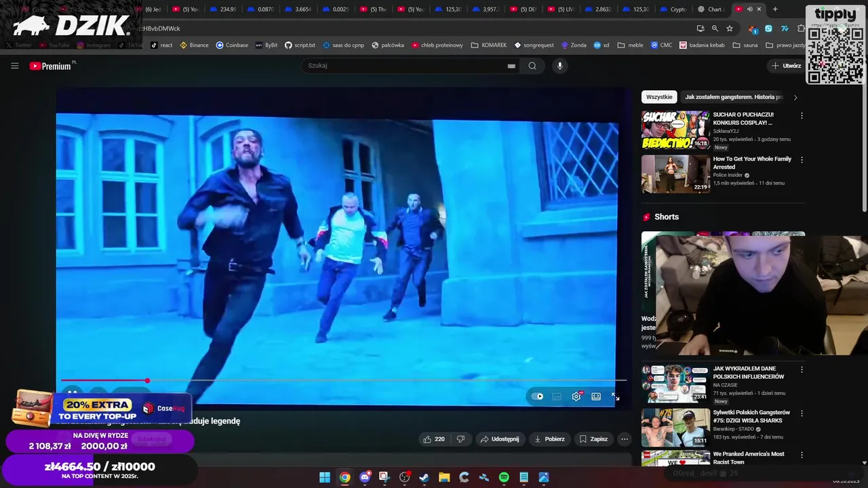Open the sauna bookmarks folder

(x=745, y=45)
